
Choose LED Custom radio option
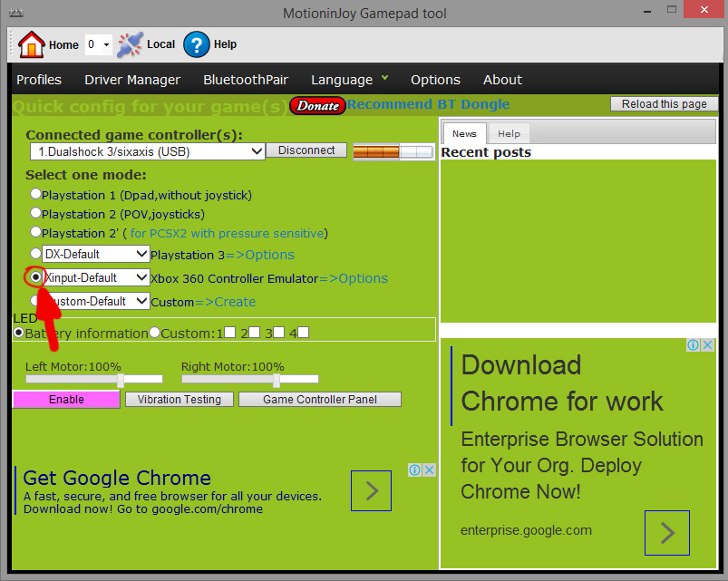pyautogui.click(x=155, y=333)
